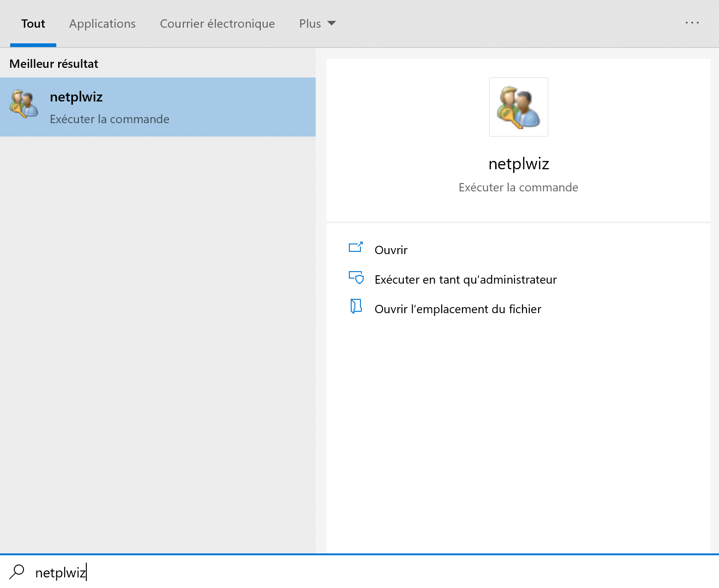Run via Exécuter en tant qu'administrateur

click(465, 279)
